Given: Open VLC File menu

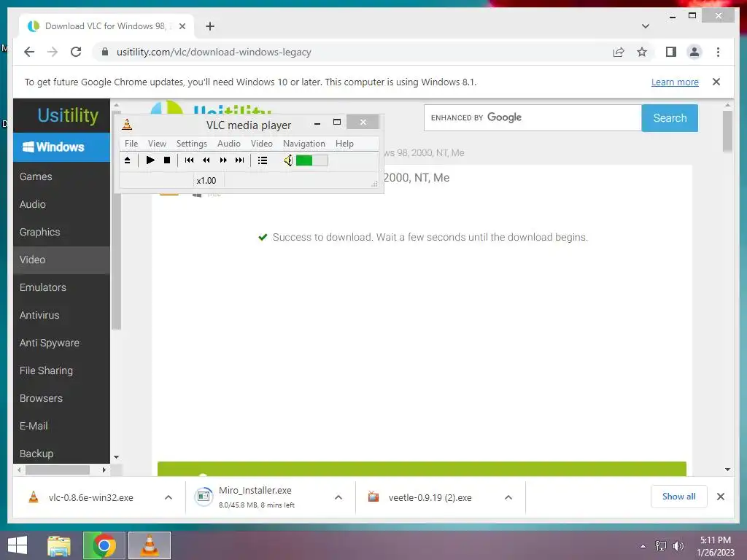Looking at the screenshot, I should pos(131,144).
